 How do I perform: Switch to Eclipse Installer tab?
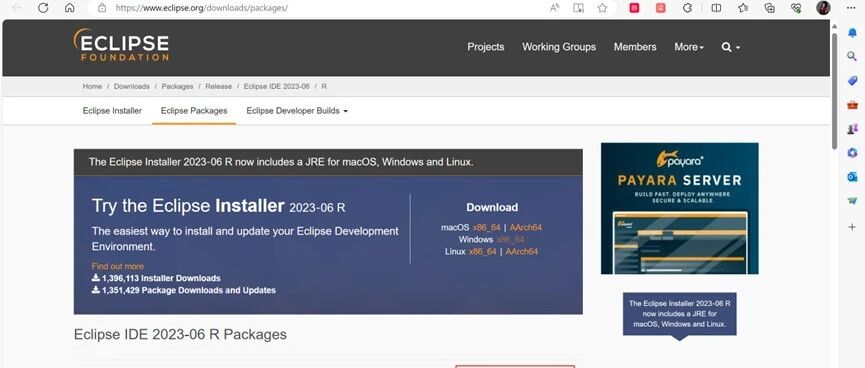(112, 111)
